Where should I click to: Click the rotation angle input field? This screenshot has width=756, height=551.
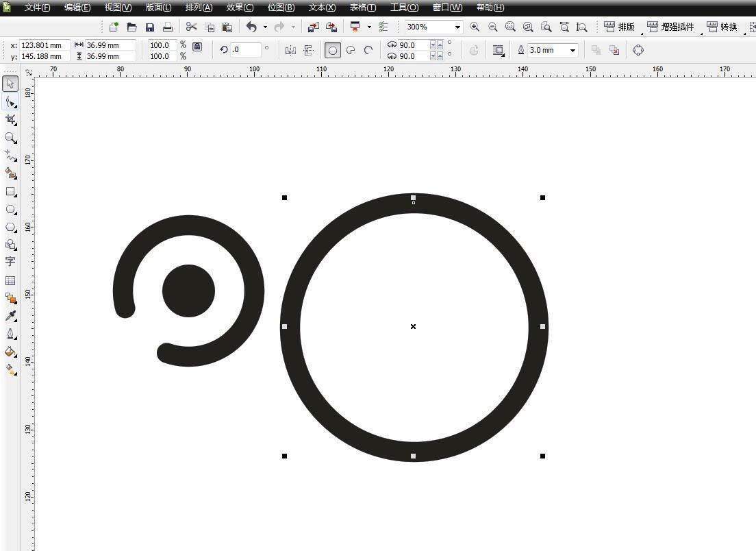point(246,50)
